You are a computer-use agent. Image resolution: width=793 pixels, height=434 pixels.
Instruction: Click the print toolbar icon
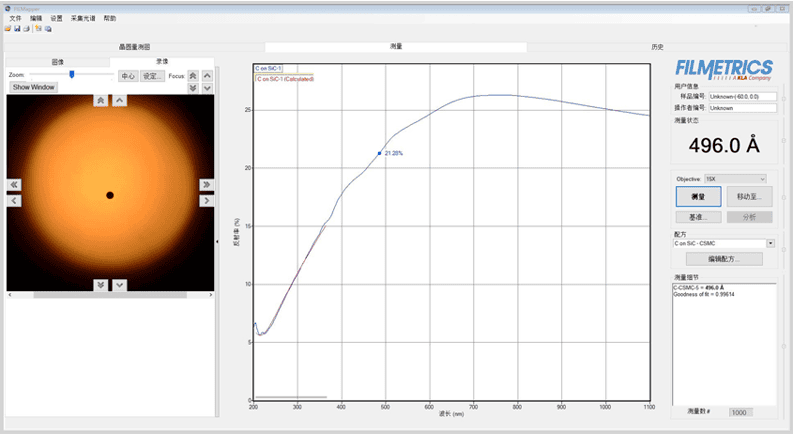point(26,29)
